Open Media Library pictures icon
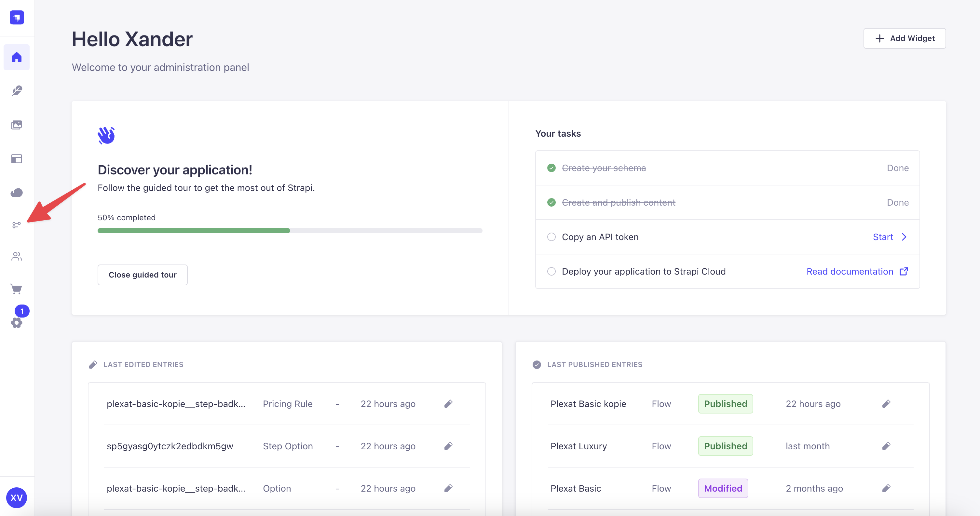Viewport: 980px width, 516px height. tap(17, 125)
